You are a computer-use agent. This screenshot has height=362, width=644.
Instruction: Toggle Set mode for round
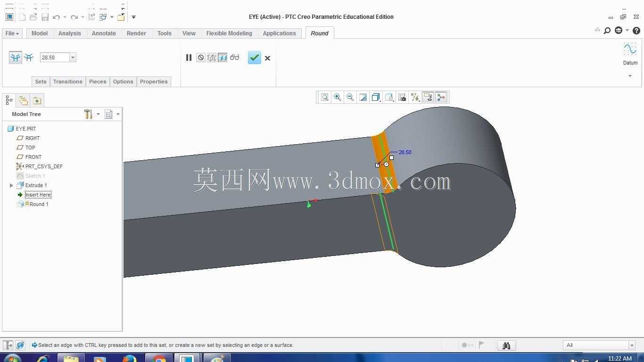[16, 58]
